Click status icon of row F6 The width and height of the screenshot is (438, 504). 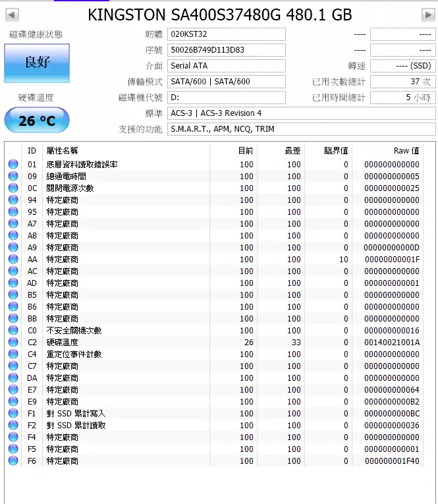pos(13,461)
